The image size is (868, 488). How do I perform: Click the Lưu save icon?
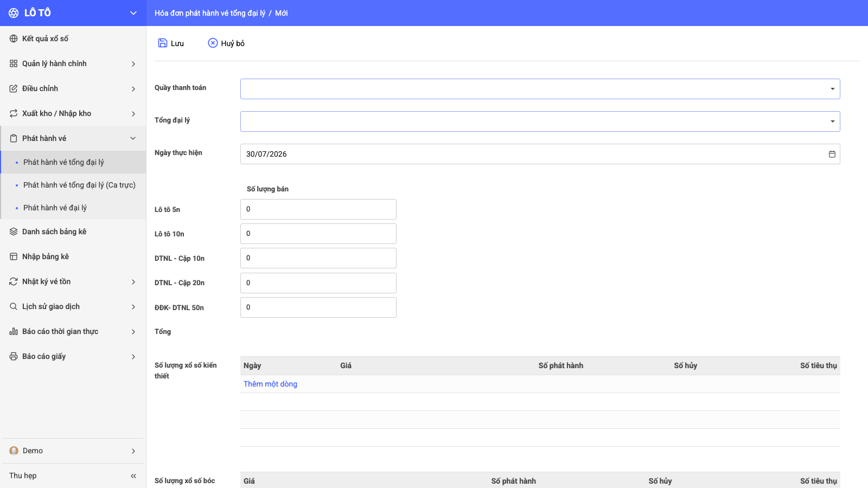pyautogui.click(x=162, y=43)
